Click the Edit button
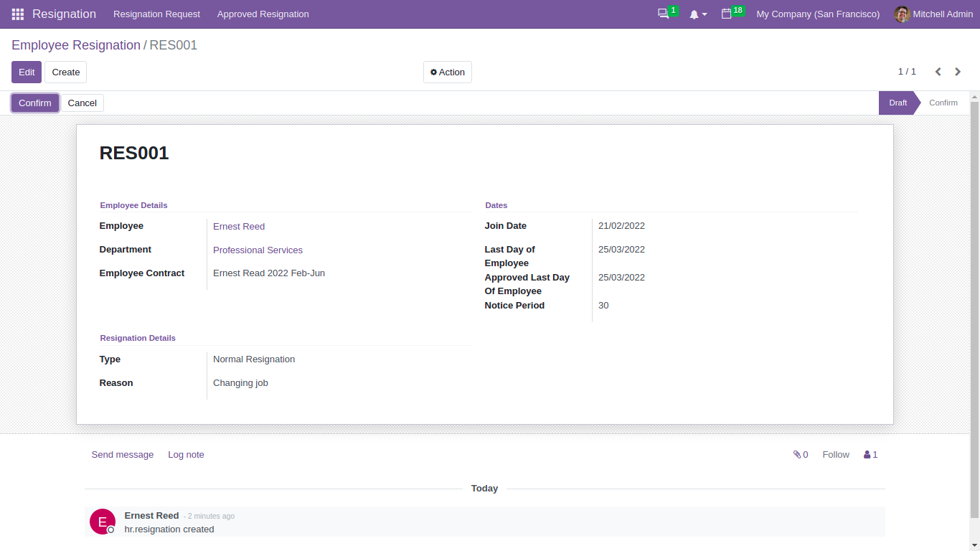 click(26, 72)
